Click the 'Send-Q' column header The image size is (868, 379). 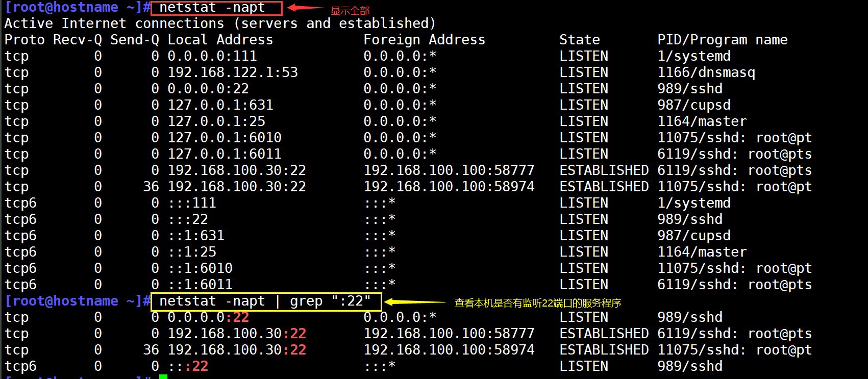(135, 40)
